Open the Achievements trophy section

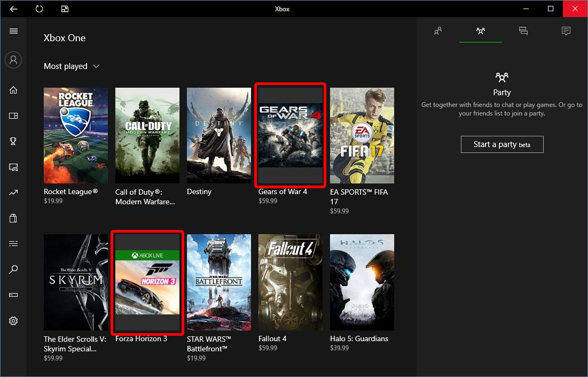point(13,141)
